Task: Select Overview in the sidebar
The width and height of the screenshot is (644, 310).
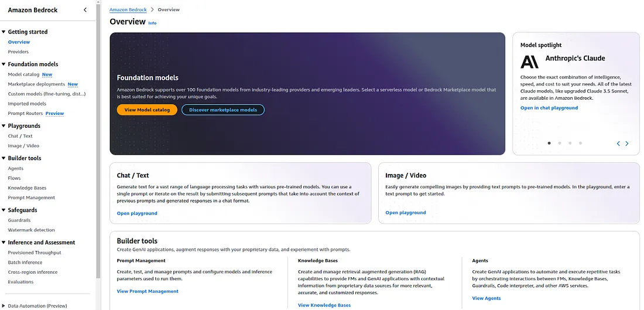Action: click(x=19, y=42)
